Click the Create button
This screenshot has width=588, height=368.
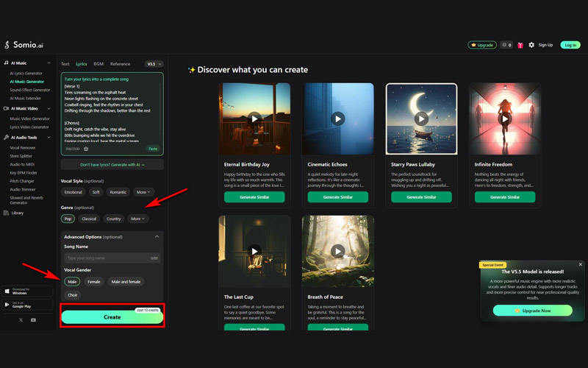pos(112,317)
